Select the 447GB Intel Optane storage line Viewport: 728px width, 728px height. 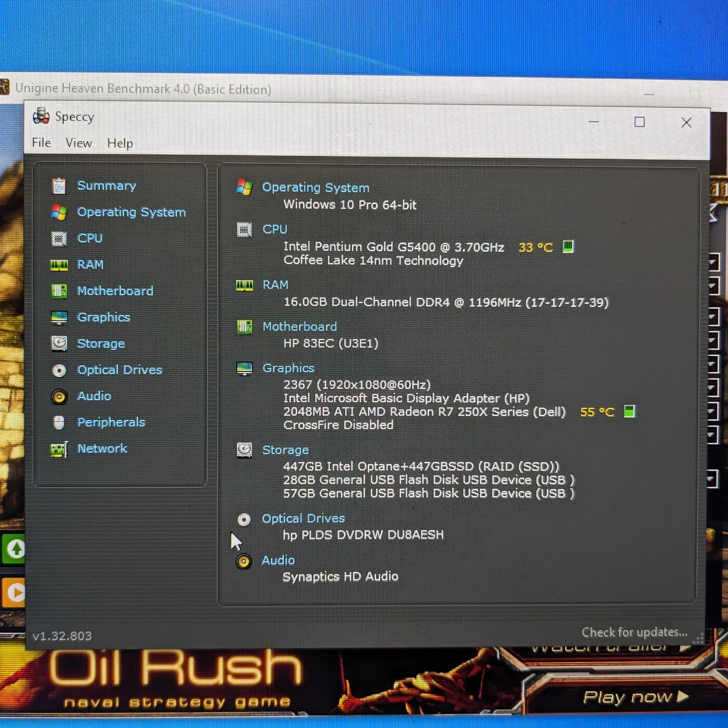pos(421,466)
